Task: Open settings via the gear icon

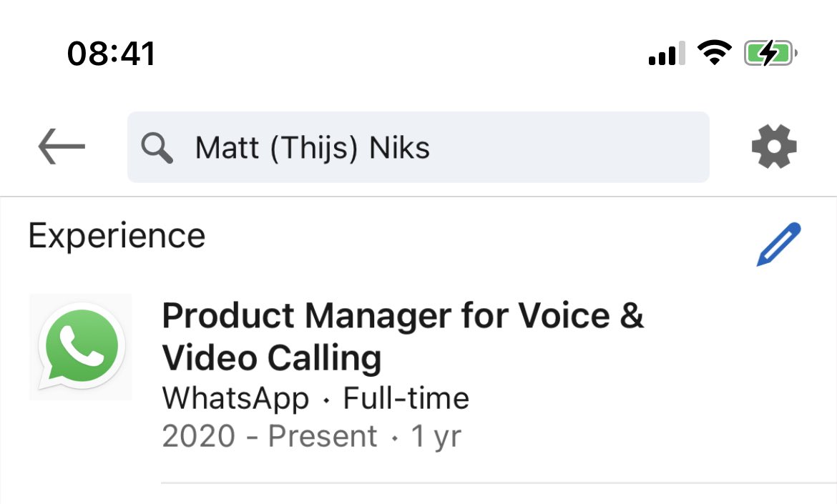Action: [774, 147]
